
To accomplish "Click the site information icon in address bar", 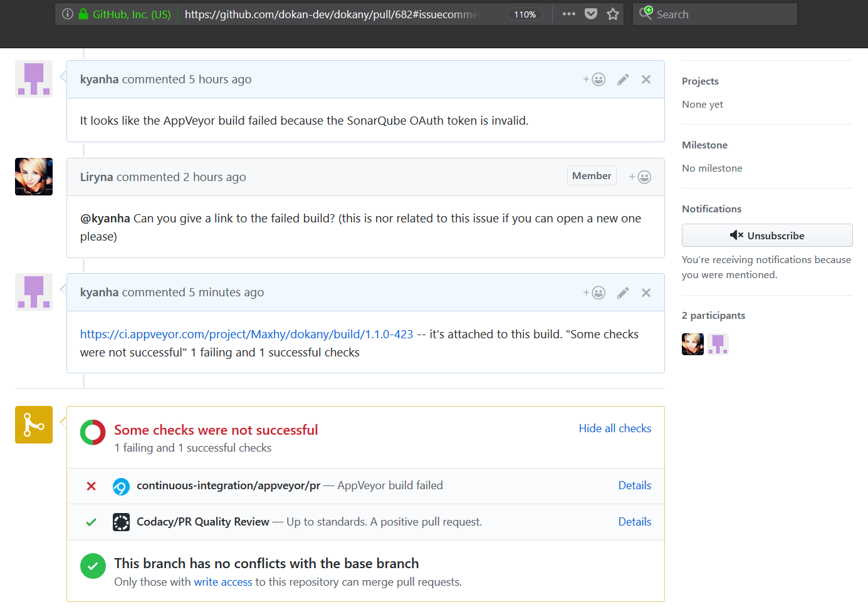I will [x=68, y=14].
